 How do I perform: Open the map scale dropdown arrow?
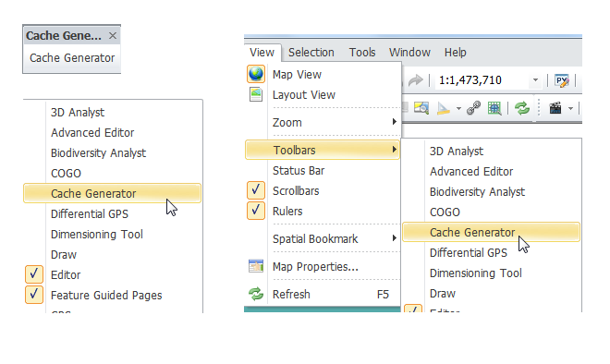point(535,80)
